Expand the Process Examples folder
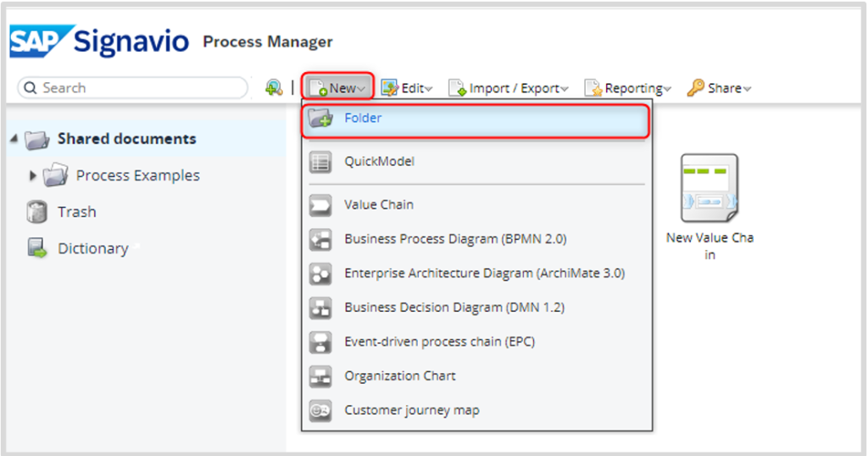 click(33, 175)
